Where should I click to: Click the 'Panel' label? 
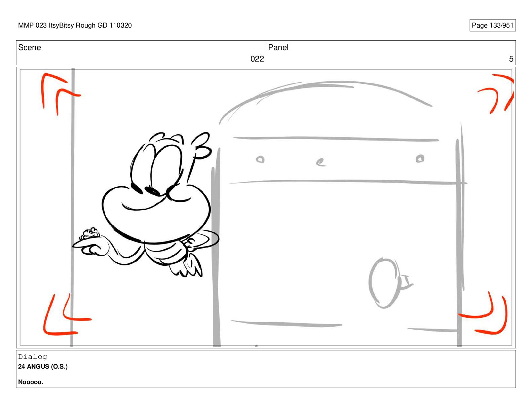point(278,47)
